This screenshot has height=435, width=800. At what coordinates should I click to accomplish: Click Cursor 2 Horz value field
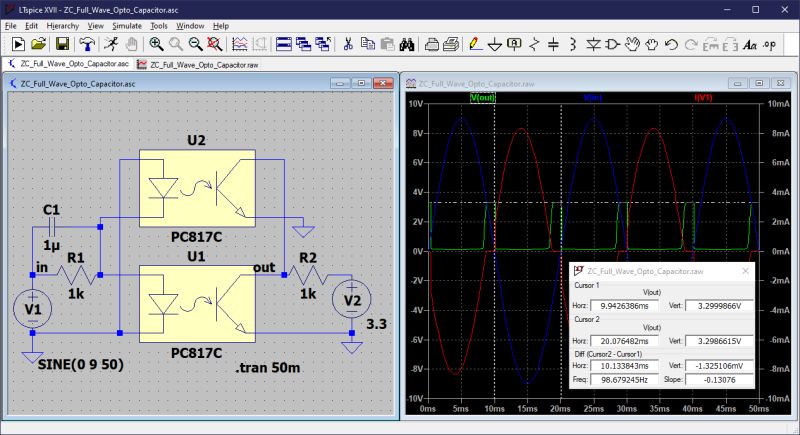click(624, 341)
